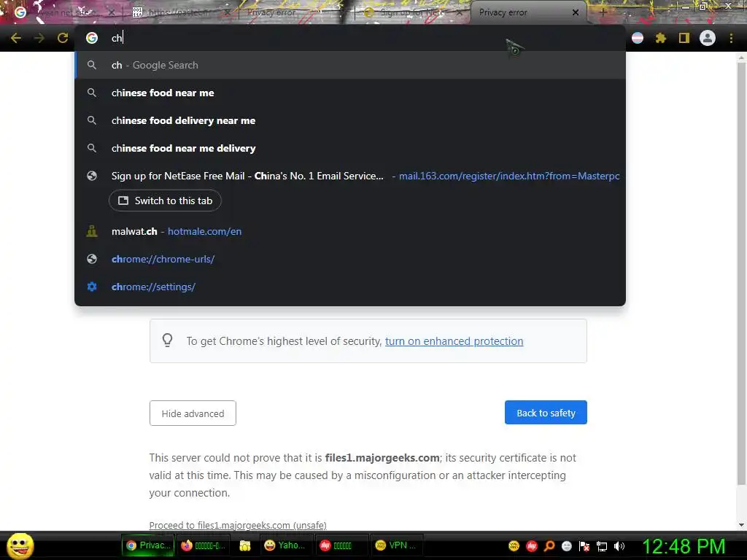Switch to the Sign up for NetEase tab

click(x=413, y=12)
